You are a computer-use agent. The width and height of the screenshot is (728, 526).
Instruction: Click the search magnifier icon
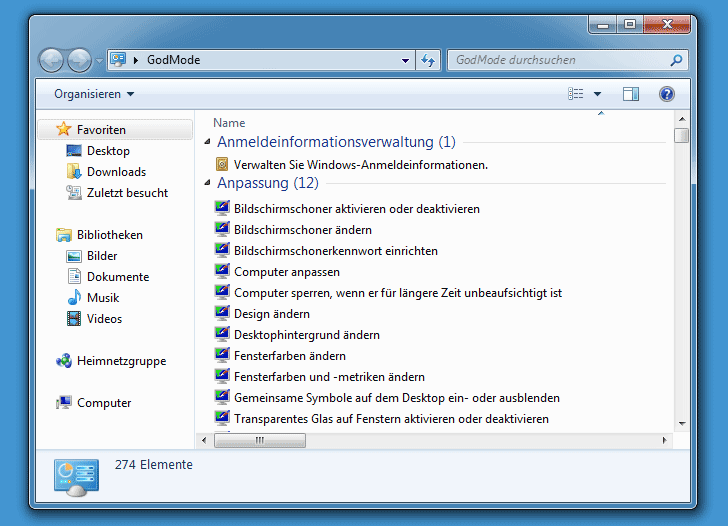(x=676, y=60)
